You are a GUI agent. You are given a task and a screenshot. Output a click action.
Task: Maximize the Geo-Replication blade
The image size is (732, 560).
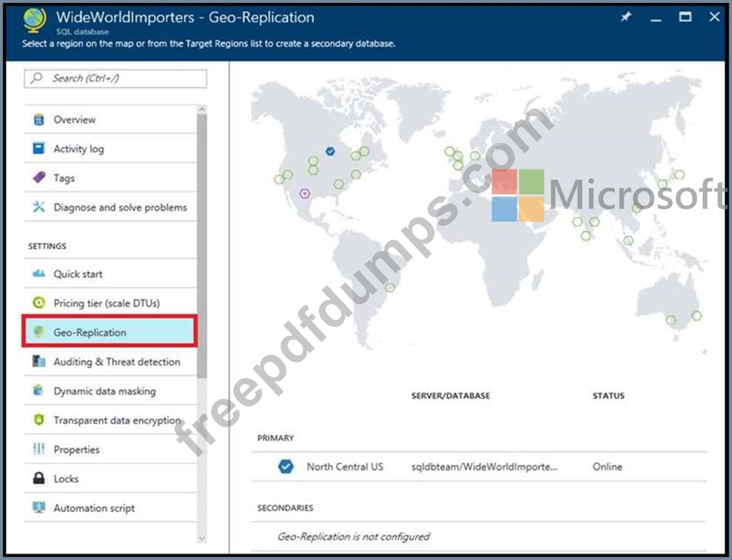[x=685, y=18]
